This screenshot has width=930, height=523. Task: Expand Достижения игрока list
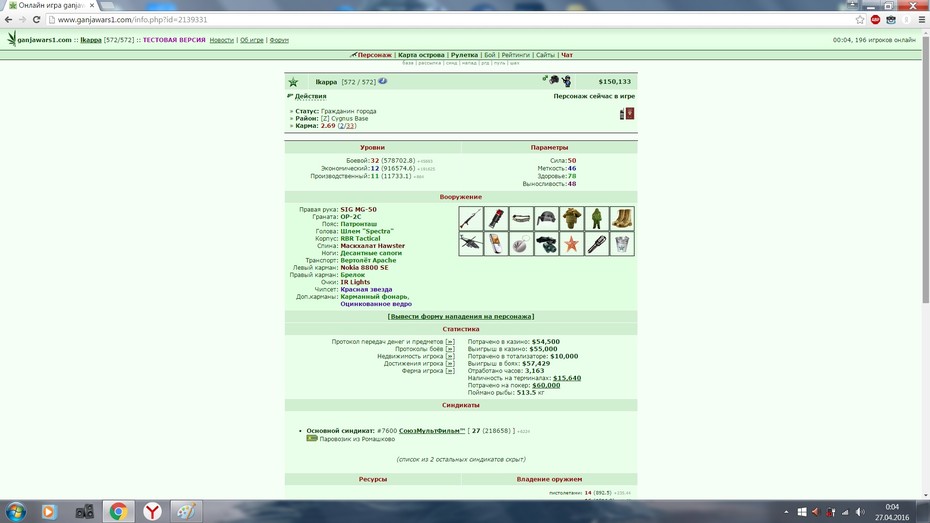pos(450,363)
